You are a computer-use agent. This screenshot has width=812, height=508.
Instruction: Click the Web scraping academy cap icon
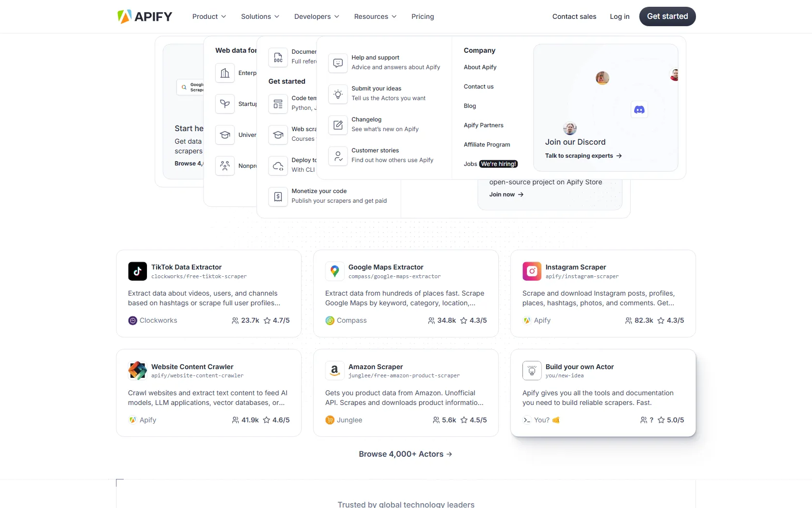[x=278, y=134]
